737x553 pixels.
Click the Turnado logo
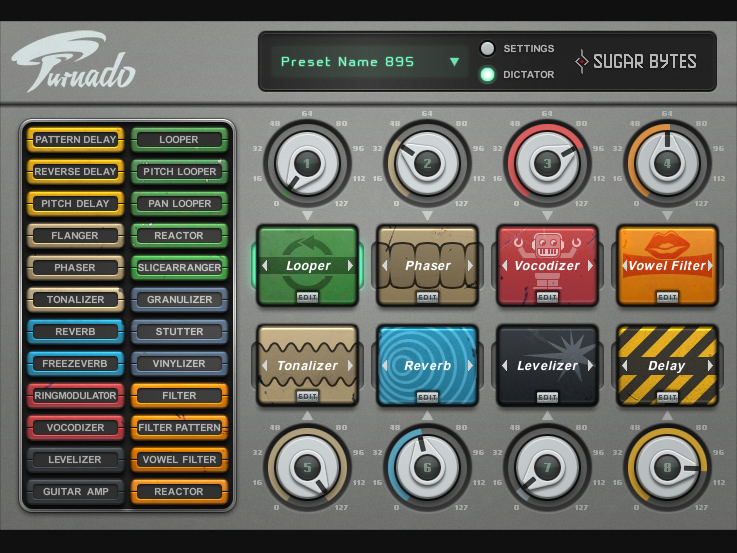point(74,62)
